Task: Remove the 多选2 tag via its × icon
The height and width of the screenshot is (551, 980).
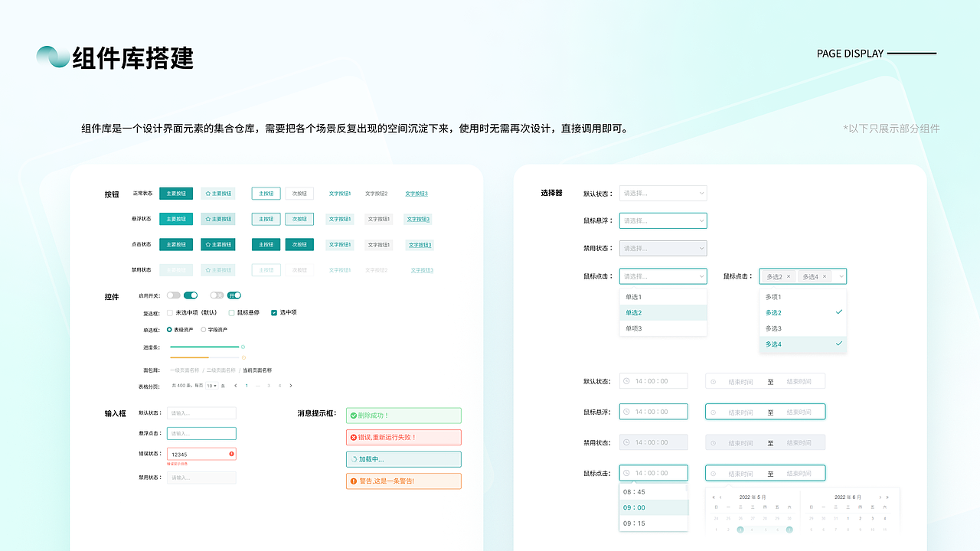Action: tap(789, 276)
